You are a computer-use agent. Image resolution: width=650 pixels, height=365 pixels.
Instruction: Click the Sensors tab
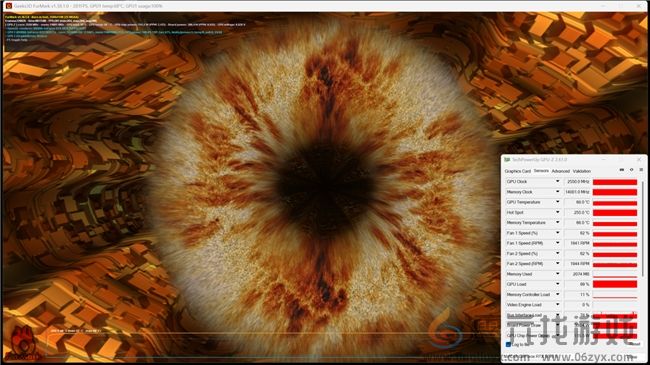tap(541, 171)
